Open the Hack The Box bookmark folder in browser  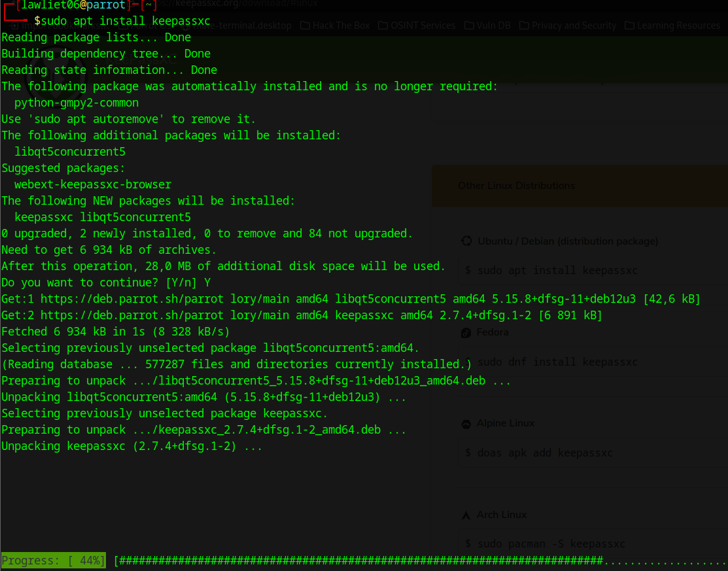[335, 26]
